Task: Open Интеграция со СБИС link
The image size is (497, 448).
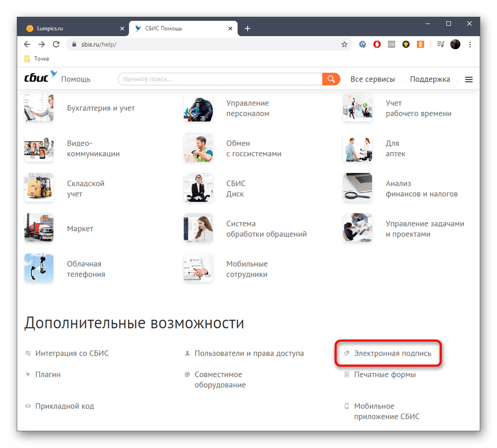Action: pos(72,353)
